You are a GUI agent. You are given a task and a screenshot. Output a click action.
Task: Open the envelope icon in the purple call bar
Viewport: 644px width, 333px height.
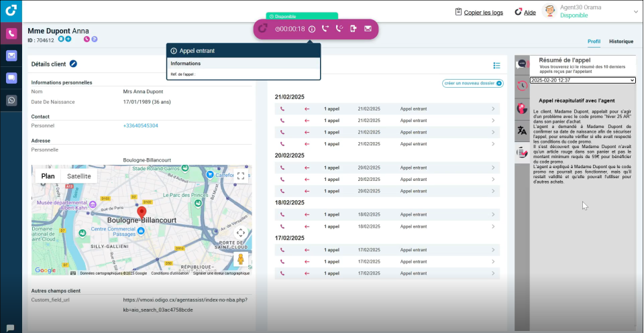coord(368,29)
